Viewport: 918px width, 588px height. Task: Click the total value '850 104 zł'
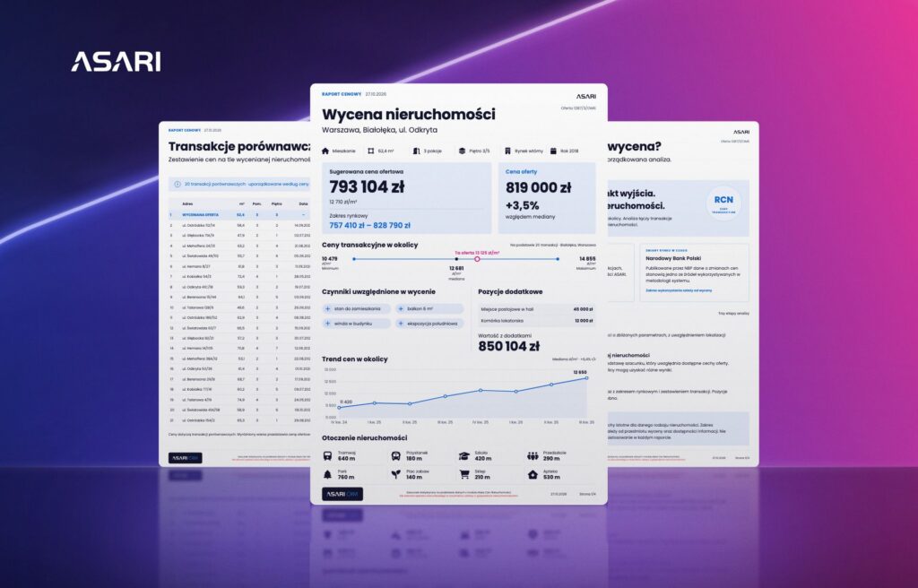point(508,346)
